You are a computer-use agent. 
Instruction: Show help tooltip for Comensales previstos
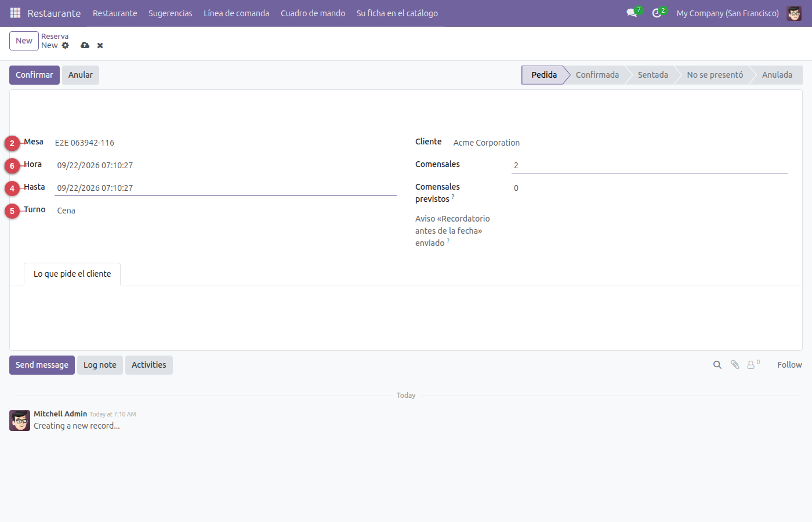pyautogui.click(x=453, y=197)
